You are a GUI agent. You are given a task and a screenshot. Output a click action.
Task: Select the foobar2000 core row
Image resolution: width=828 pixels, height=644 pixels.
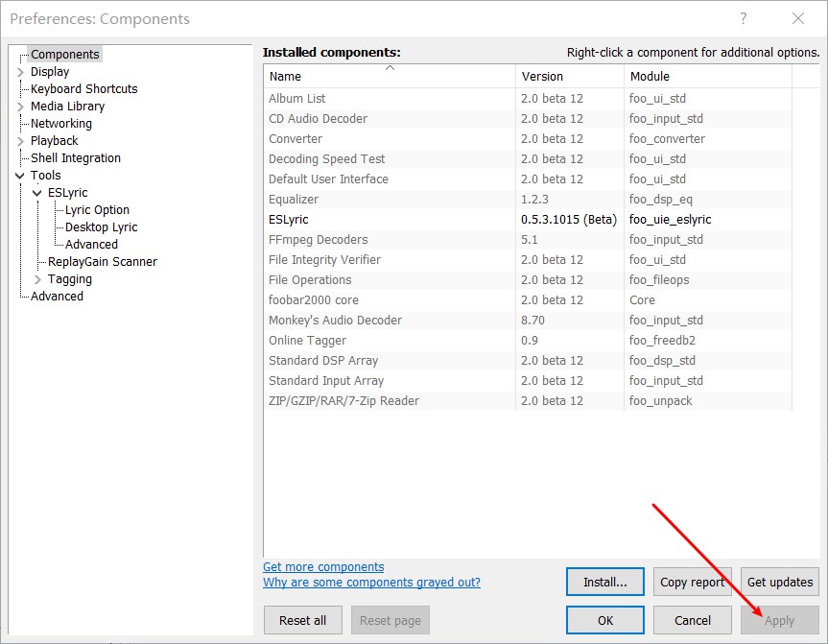[x=528, y=300]
